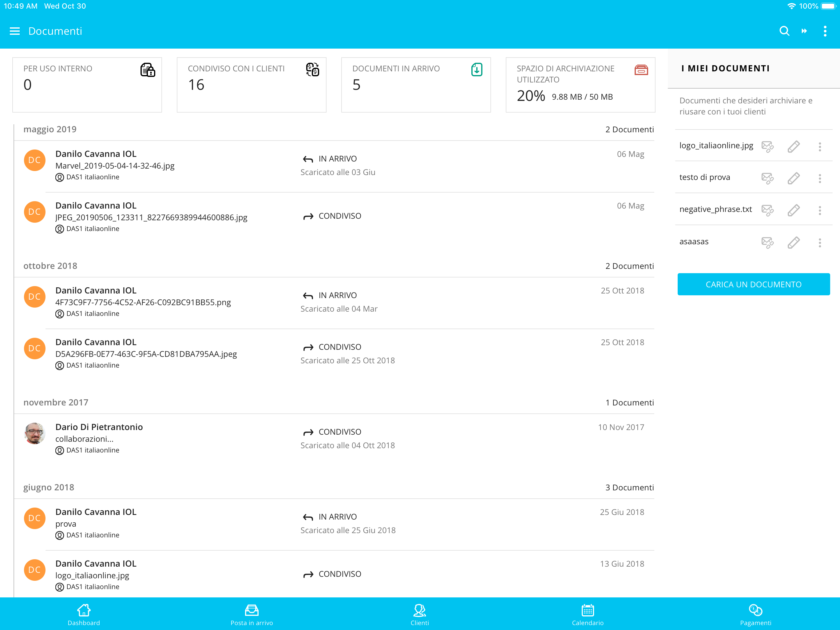The image size is (840, 630).
Task: Select 'negative_phrase.txt' in I miei documenti
Action: 715,209
